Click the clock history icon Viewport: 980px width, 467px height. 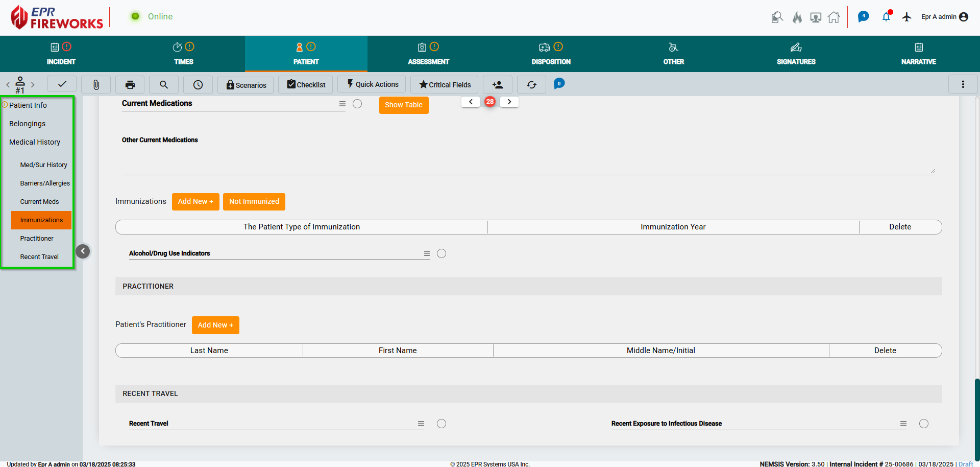pyautogui.click(x=198, y=85)
